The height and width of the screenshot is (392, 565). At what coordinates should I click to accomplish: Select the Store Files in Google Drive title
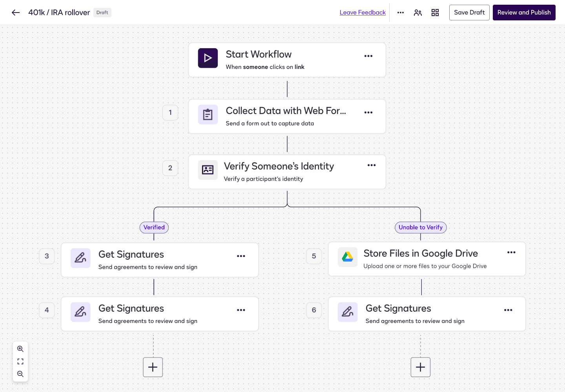pyautogui.click(x=421, y=254)
